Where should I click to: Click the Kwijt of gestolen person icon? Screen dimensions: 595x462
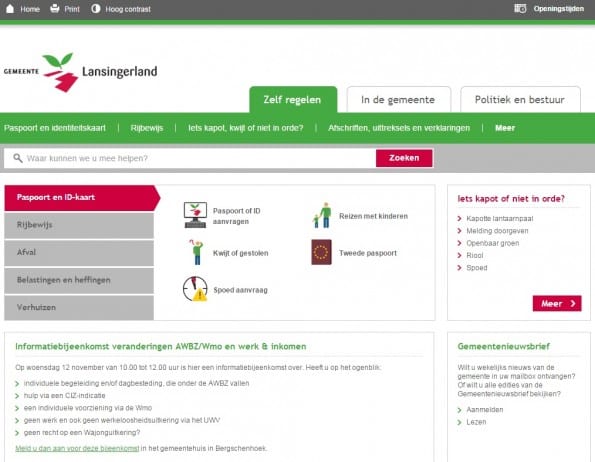[197, 252]
